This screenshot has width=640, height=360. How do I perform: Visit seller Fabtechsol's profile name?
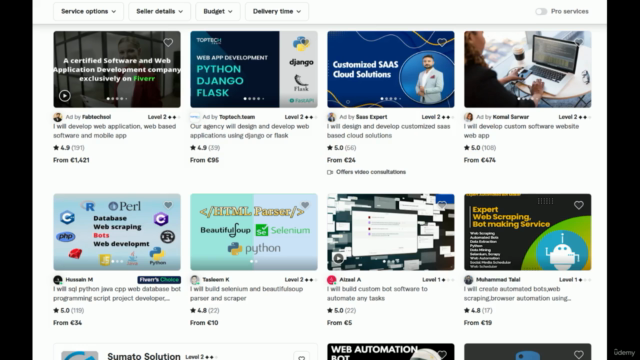(x=96, y=117)
